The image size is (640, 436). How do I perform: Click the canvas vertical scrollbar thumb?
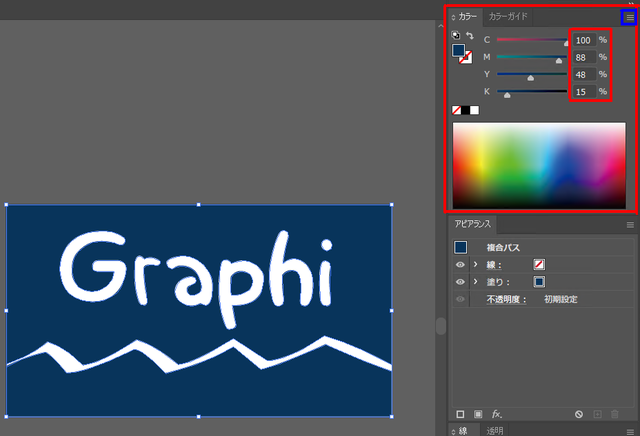[x=441, y=326]
